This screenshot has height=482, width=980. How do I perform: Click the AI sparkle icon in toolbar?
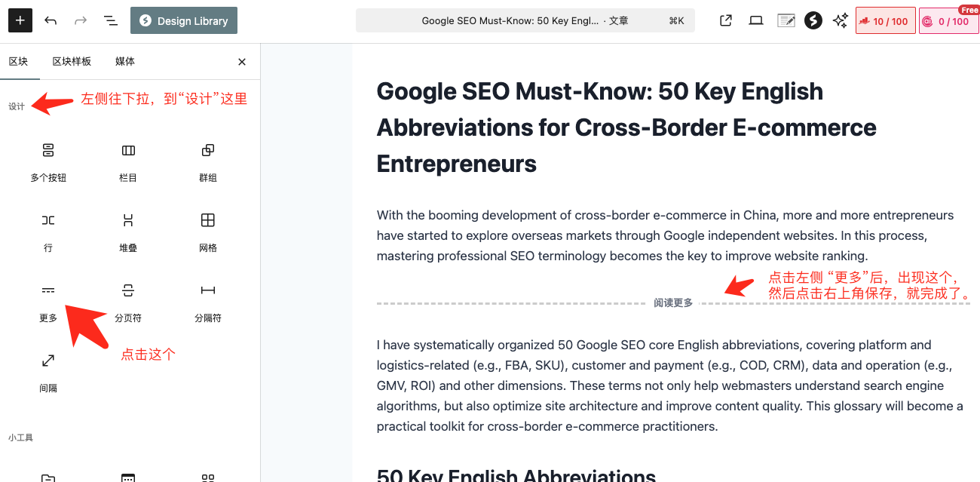(841, 20)
